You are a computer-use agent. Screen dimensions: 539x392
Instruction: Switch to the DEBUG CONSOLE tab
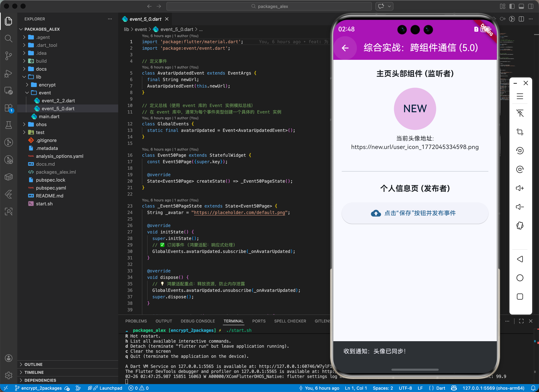(x=197, y=321)
